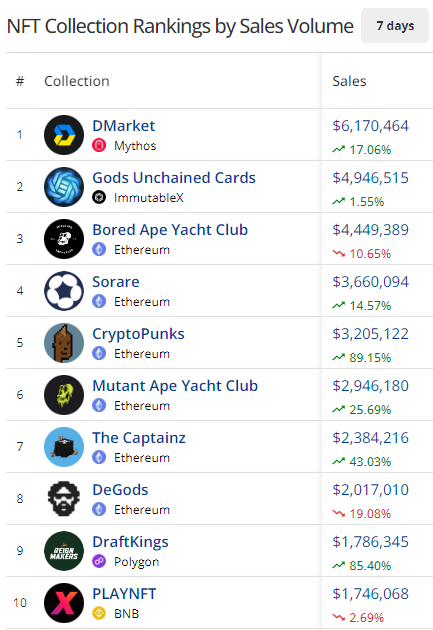This screenshot has width=433, height=630.
Task: Click the Sorare soccer ball logo
Action: 64,291
